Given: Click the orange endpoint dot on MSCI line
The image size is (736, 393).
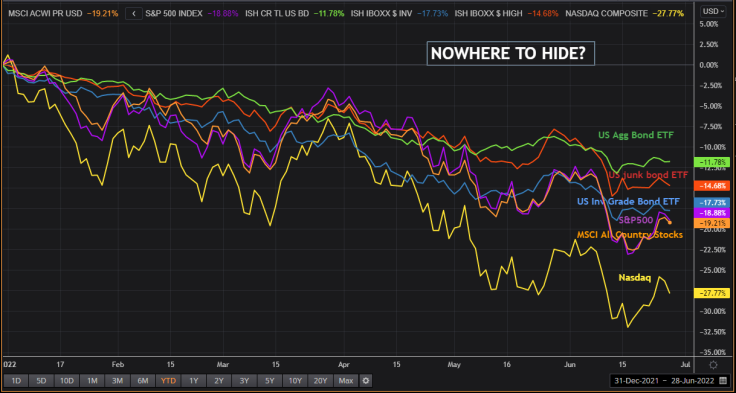Looking at the screenshot, I should click(670, 222).
